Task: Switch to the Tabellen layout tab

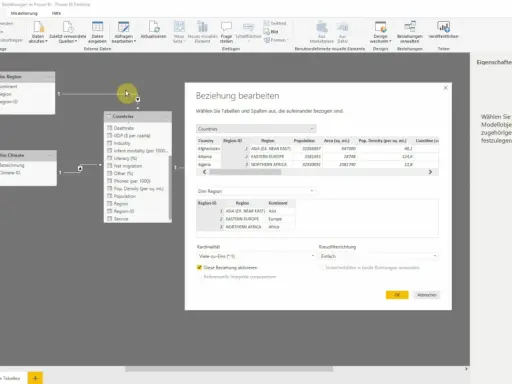Action: pos(11,378)
